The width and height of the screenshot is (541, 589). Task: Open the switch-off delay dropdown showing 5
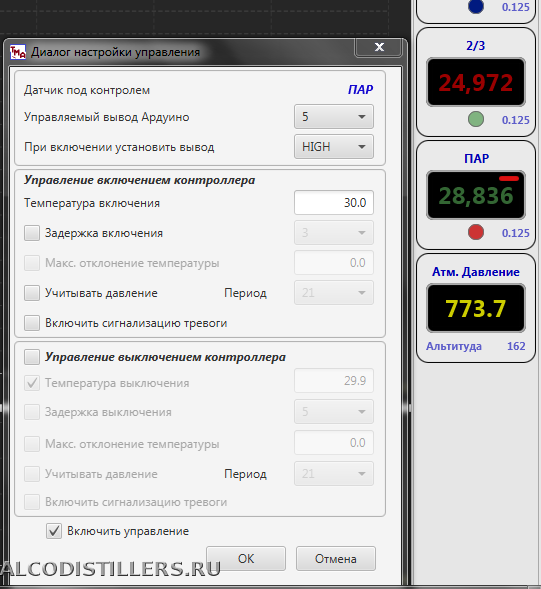(334, 412)
